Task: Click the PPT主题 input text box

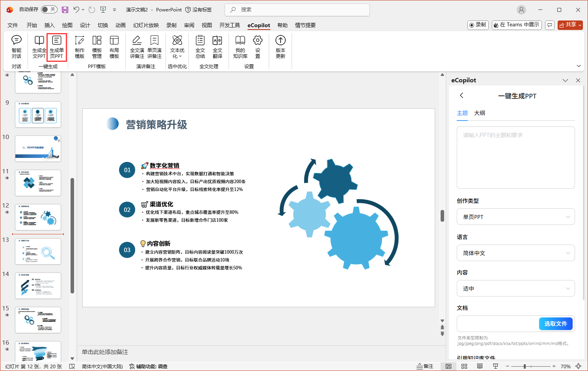Action: tap(515, 158)
